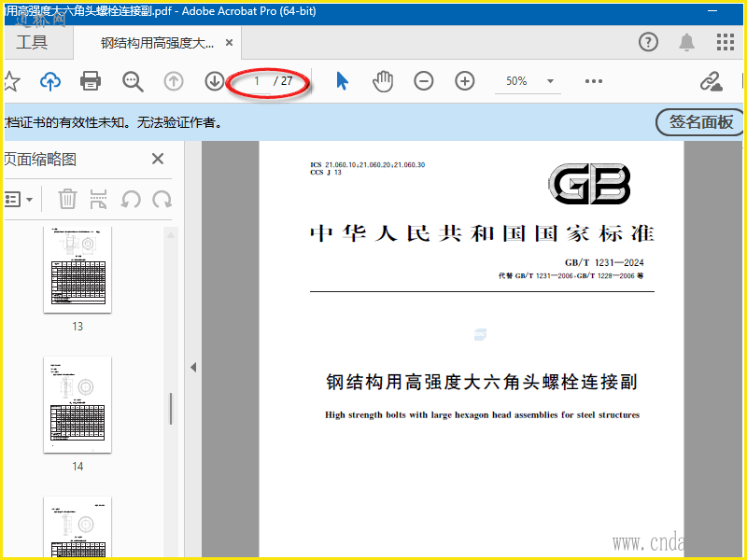
Task: Go to the next page arrow
Action: [x=215, y=81]
